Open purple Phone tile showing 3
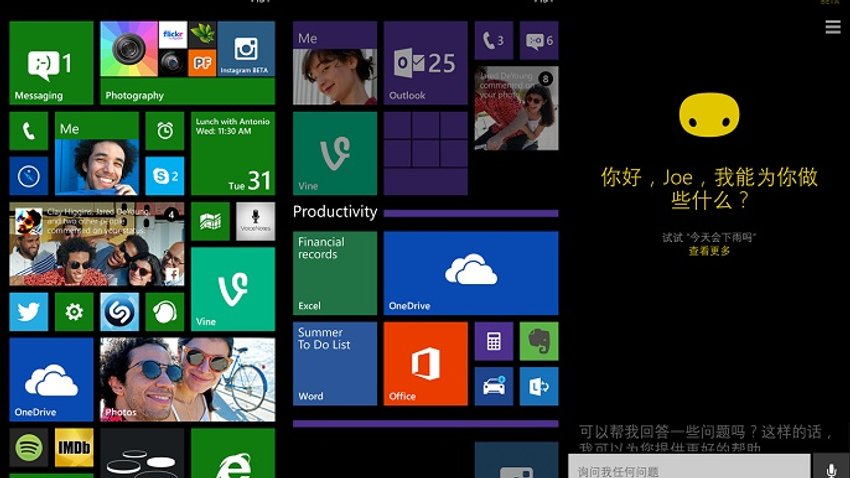 (x=494, y=41)
